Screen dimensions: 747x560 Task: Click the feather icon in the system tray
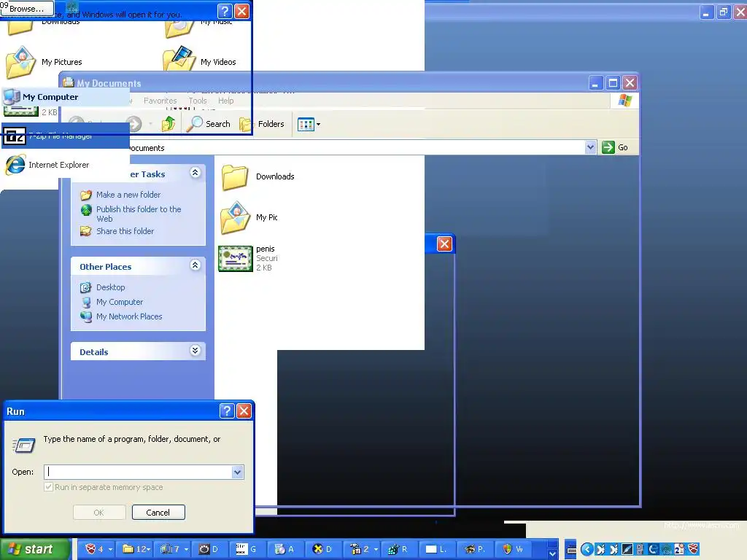tap(627, 550)
